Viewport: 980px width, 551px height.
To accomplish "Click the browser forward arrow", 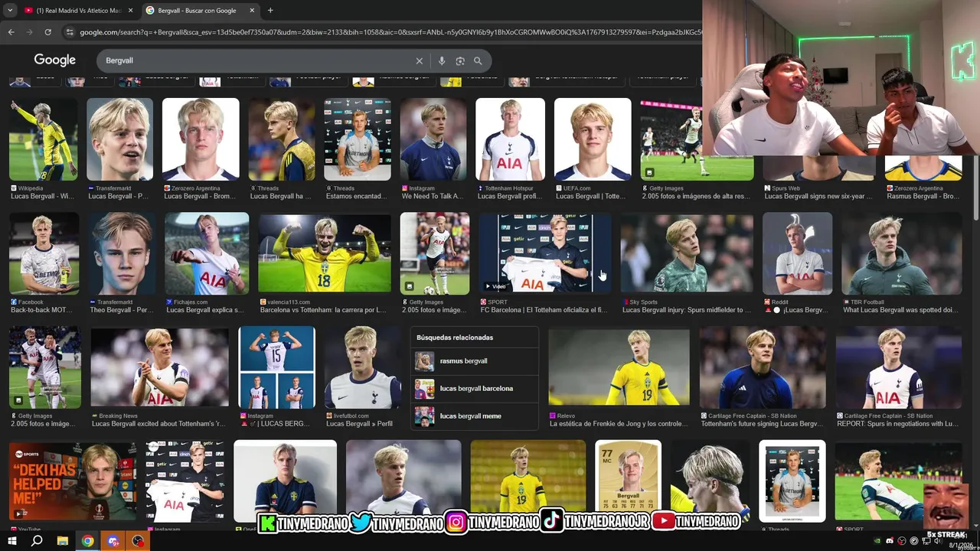I will 29,32.
